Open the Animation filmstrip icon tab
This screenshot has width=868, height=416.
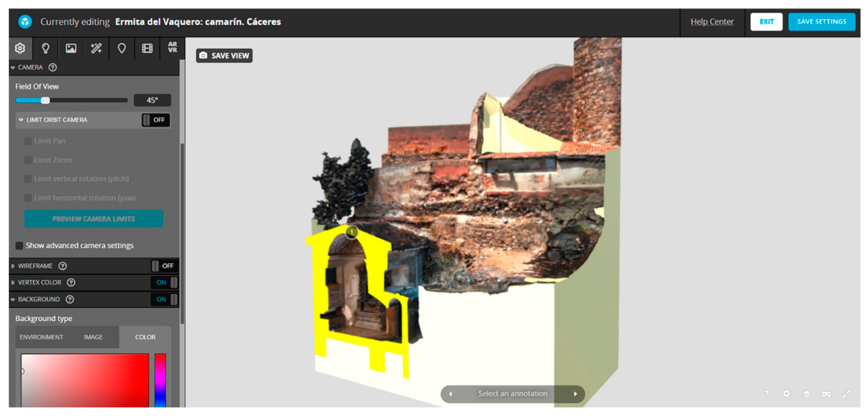click(x=147, y=48)
